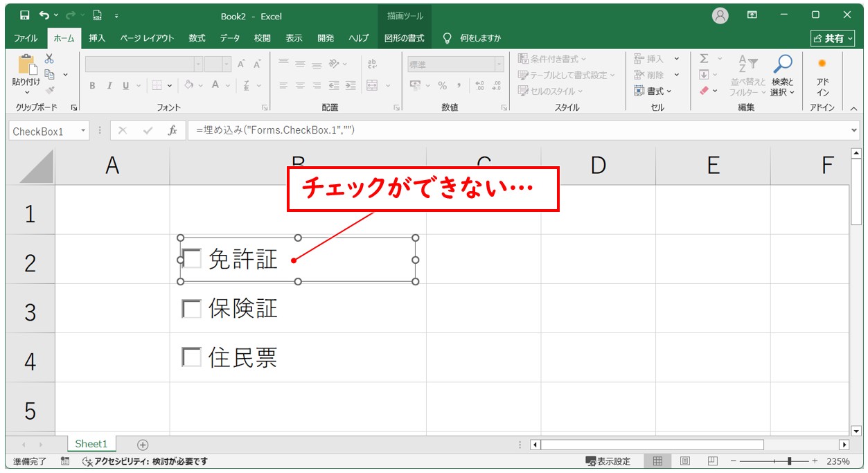Check the 住民票 checkbox
The image size is (868, 473).
click(192, 358)
